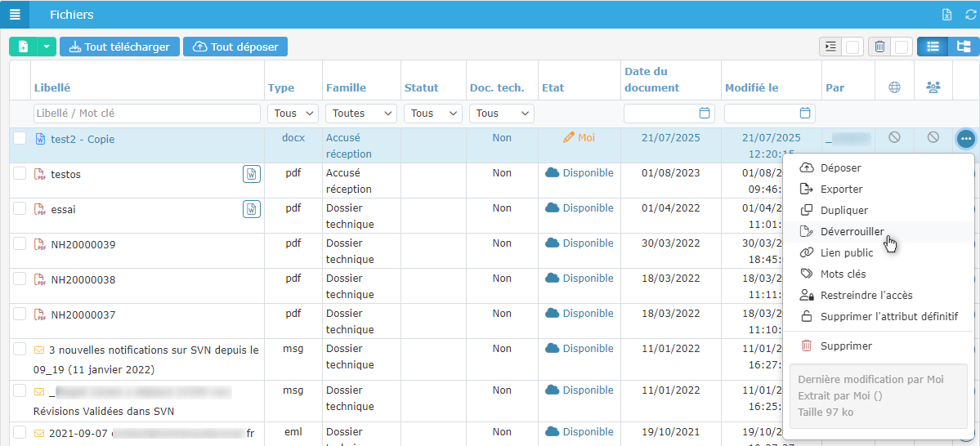Screen dimensions: 980x446
Task: Click the green add new file icon
Action: pos(23,47)
